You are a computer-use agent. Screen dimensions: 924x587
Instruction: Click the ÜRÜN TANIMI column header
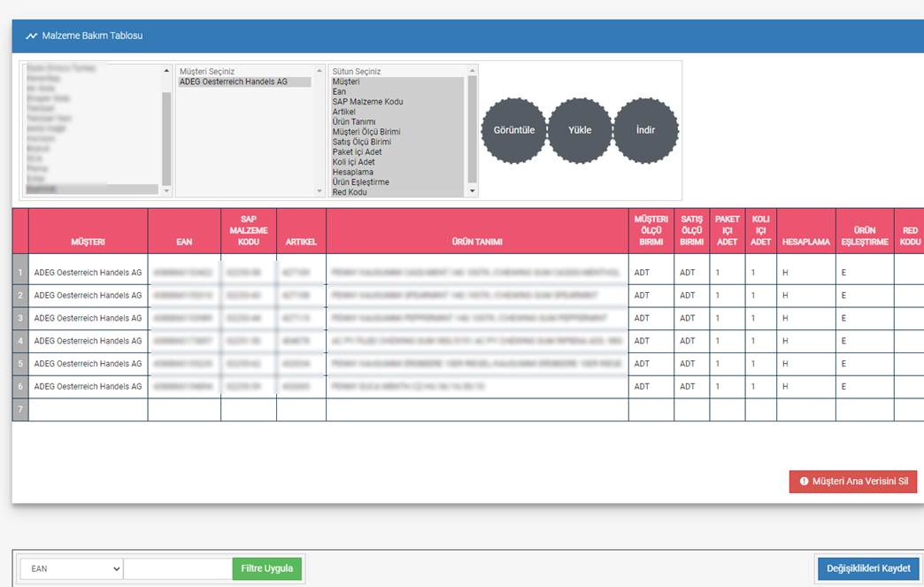pyautogui.click(x=477, y=231)
